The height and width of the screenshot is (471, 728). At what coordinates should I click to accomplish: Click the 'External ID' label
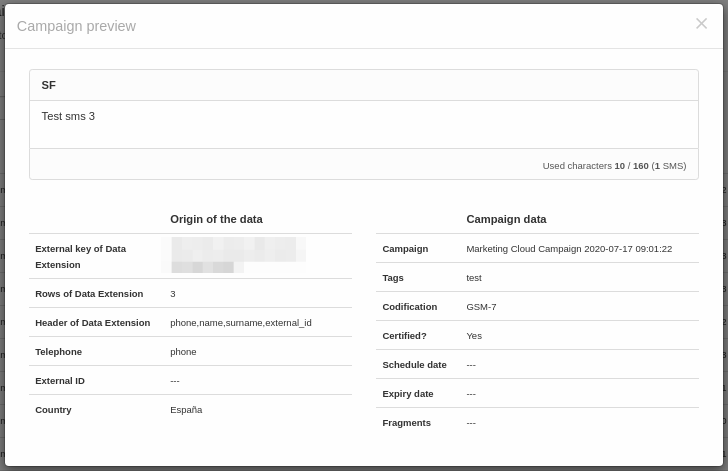(60, 381)
